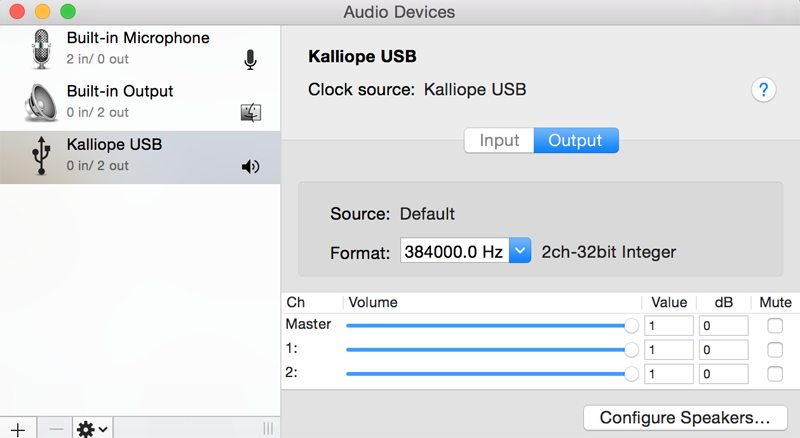Image resolution: width=800 pixels, height=438 pixels.
Task: Open the help question mark button
Action: [x=763, y=90]
